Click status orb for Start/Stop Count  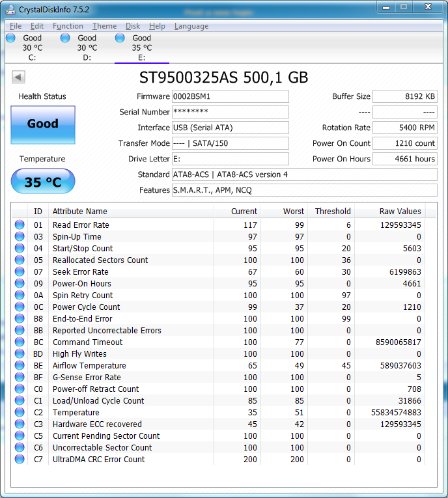[20, 248]
